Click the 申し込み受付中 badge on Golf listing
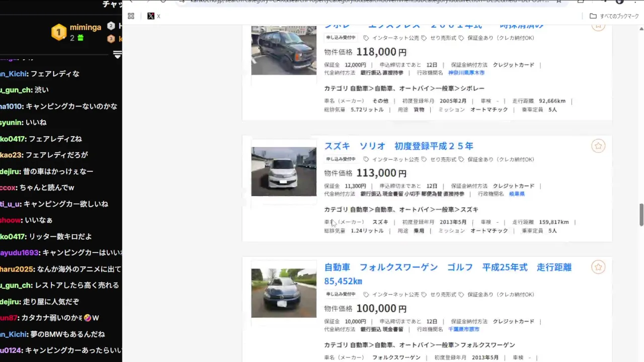Image resolution: width=644 pixels, height=362 pixels. point(341,295)
